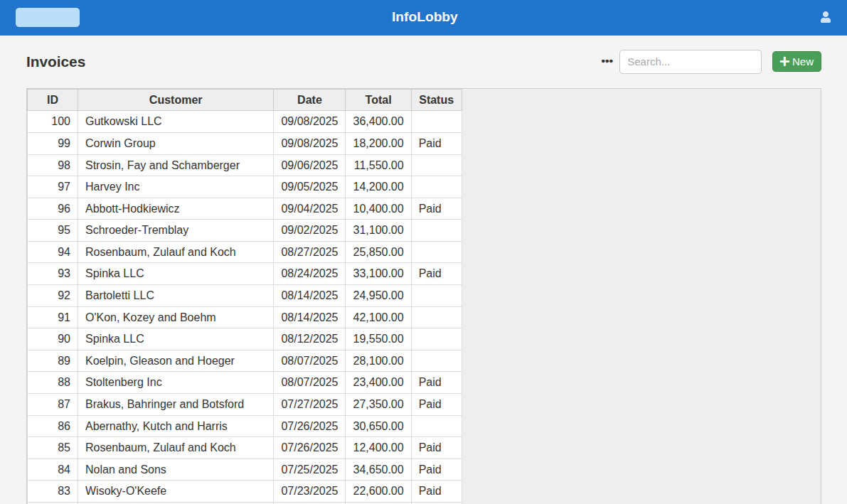
Task: Open the three-dots options menu
Action: pos(607,62)
